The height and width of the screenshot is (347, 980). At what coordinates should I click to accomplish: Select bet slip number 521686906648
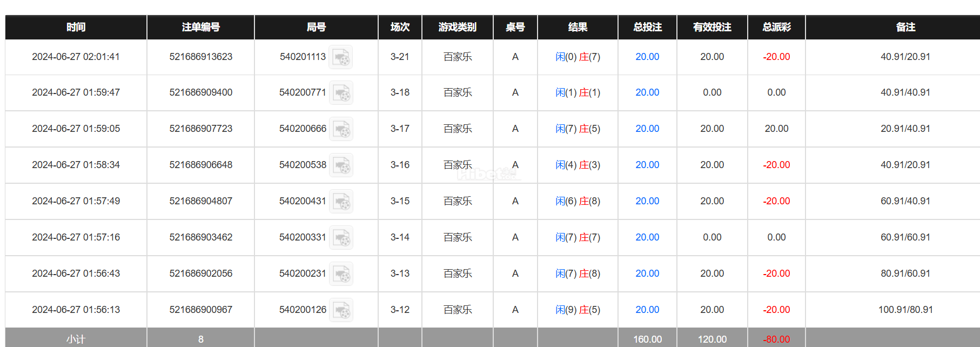point(201,165)
